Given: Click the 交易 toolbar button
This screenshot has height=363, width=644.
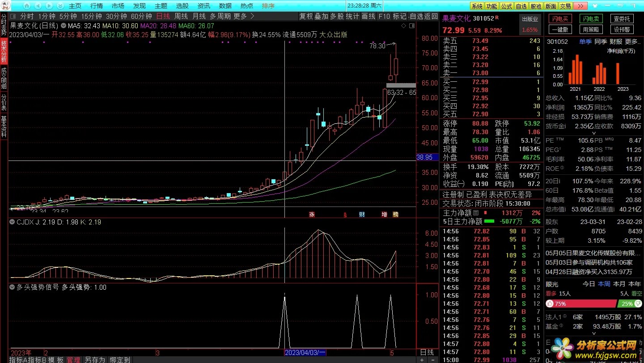Looking at the screenshot, I should click(x=565, y=6).
